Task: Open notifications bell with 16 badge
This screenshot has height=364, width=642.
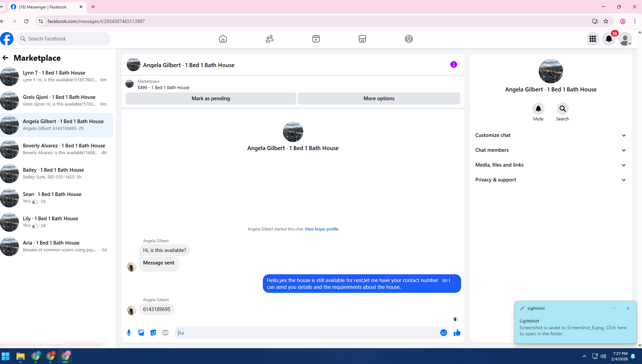Action: click(609, 39)
